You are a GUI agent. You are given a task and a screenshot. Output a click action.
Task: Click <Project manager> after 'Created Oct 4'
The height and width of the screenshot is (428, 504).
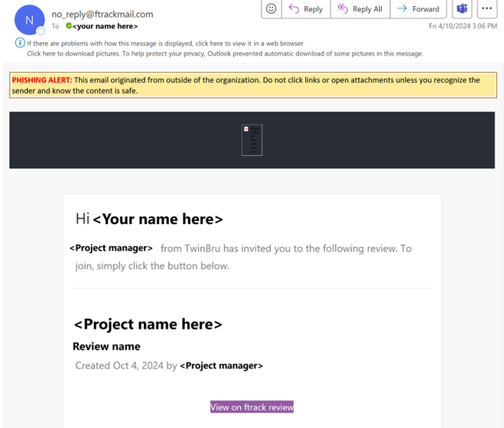222,365
